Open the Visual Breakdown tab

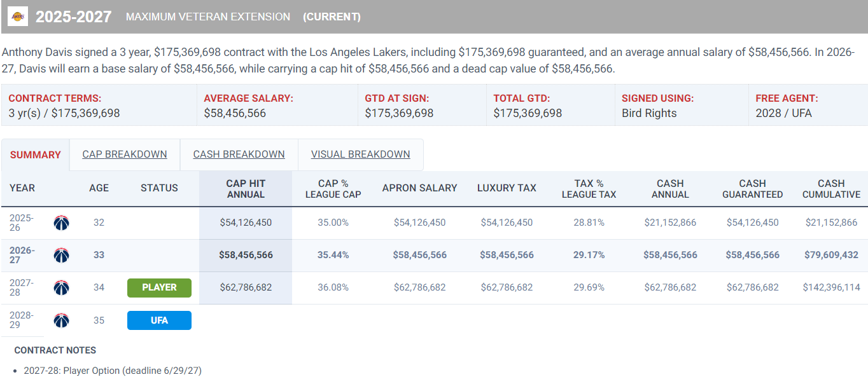click(x=361, y=154)
